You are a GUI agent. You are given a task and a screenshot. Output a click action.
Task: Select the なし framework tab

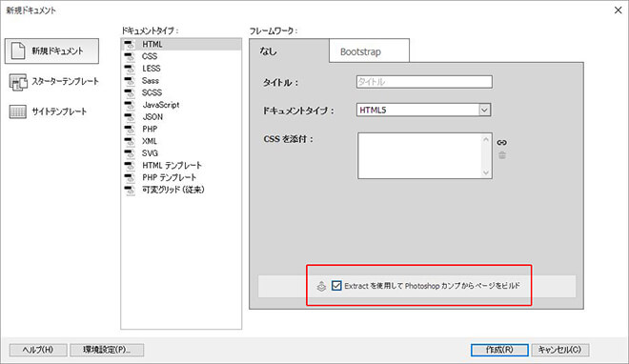(x=289, y=51)
